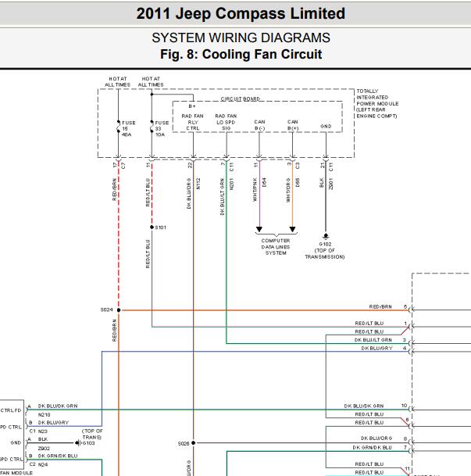Screen dimensions: 471x476
Task: Select the "CAN B(+)" label
Action: click(293, 125)
